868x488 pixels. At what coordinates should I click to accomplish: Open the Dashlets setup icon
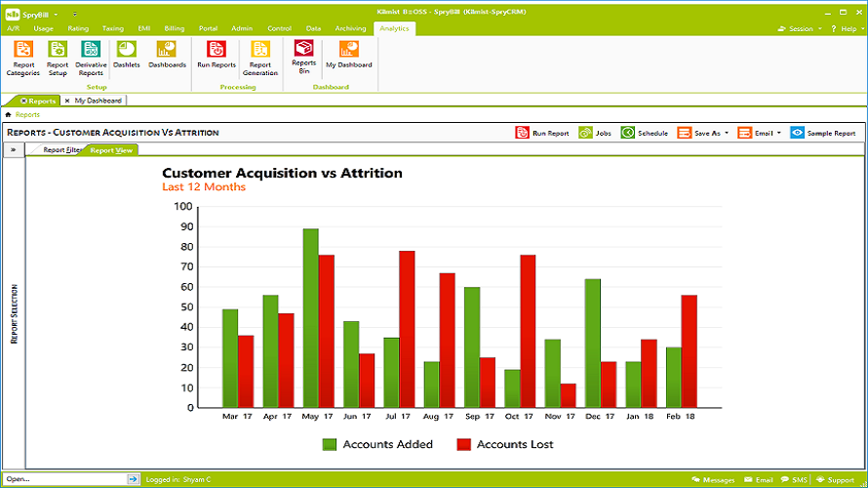[x=126, y=55]
